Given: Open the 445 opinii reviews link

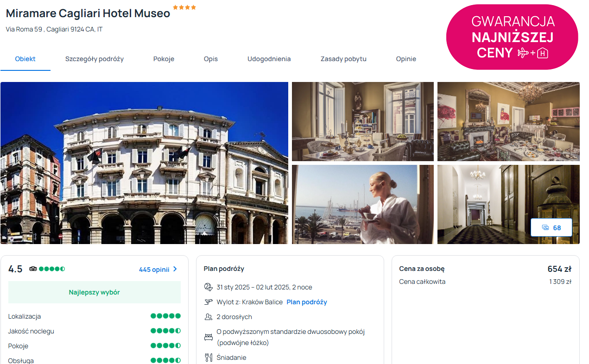Looking at the screenshot, I should (x=154, y=270).
